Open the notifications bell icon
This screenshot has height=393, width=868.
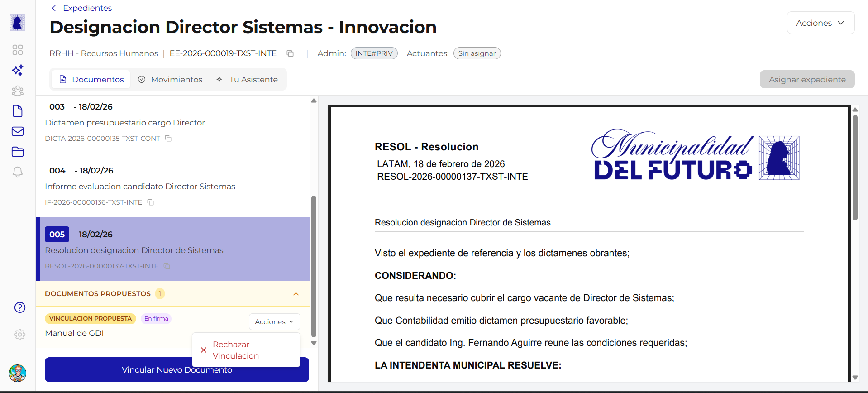[18, 172]
